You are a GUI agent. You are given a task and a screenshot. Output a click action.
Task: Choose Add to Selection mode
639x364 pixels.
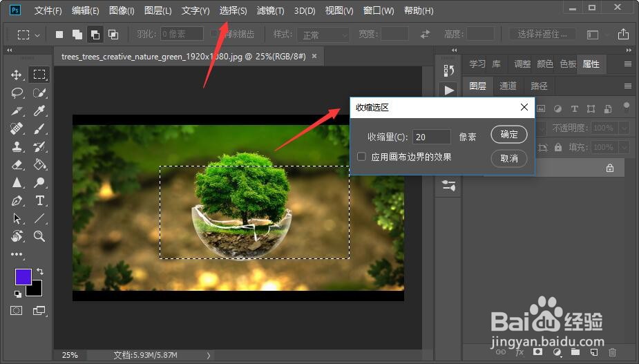[x=77, y=35]
